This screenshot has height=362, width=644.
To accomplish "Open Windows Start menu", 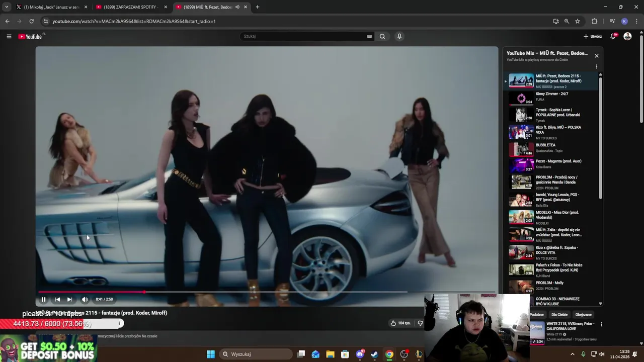I will pos(211,354).
